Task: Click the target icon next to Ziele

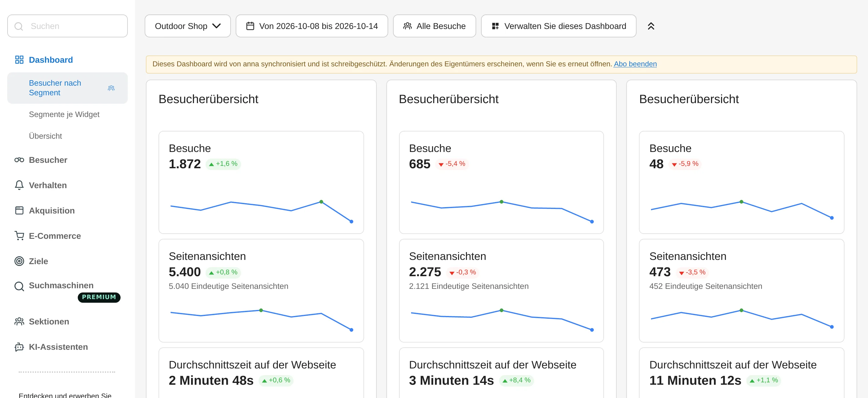Action: coord(19,261)
